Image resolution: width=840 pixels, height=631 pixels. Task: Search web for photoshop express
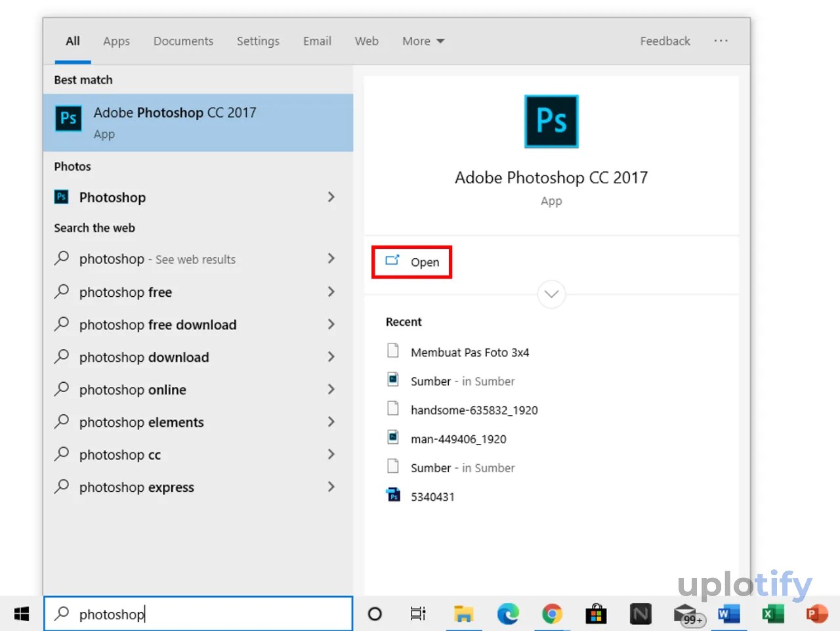pyautogui.click(x=198, y=487)
